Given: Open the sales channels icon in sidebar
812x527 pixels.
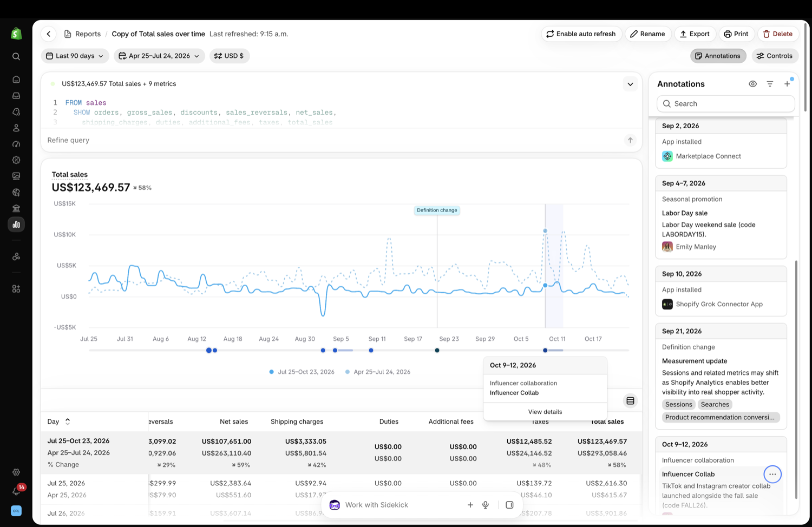Looking at the screenshot, I should pyautogui.click(x=16, y=256).
